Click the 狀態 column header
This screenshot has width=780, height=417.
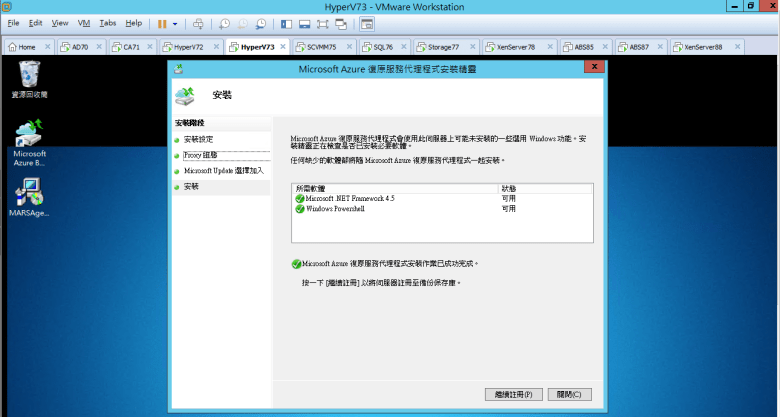point(510,188)
